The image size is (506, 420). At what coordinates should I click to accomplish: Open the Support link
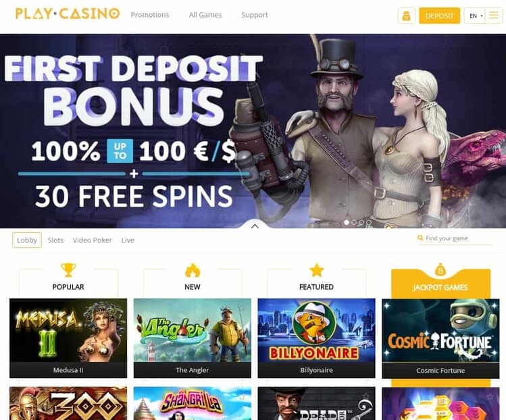[255, 15]
